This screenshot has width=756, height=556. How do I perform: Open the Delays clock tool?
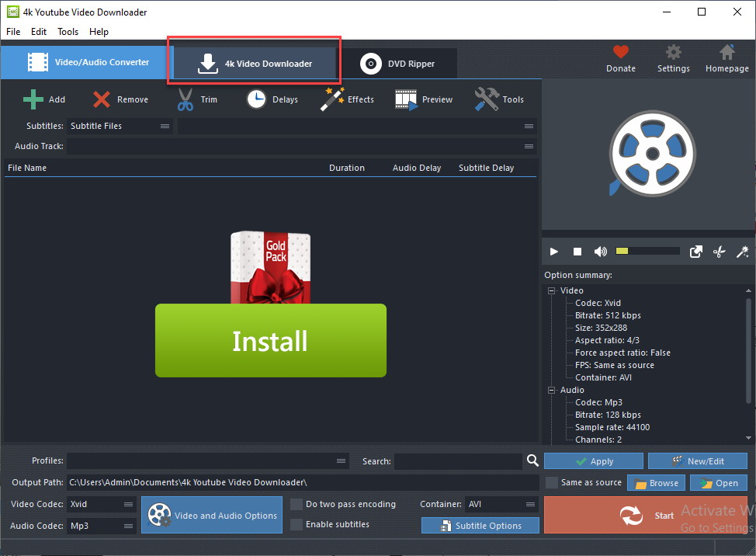click(257, 99)
